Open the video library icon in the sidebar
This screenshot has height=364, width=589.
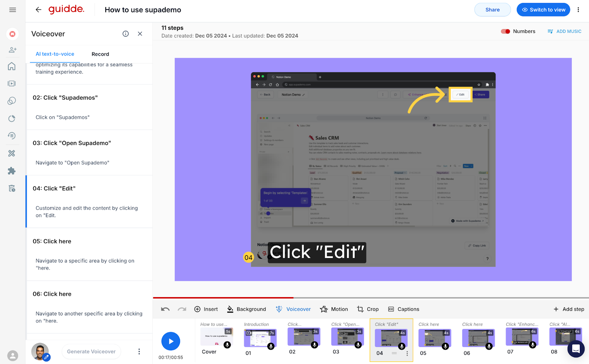12,83
